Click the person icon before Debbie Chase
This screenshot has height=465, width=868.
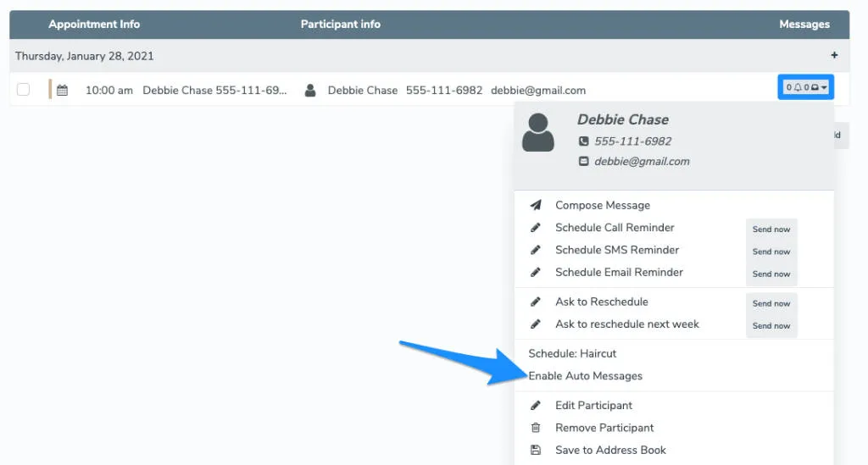pos(310,90)
